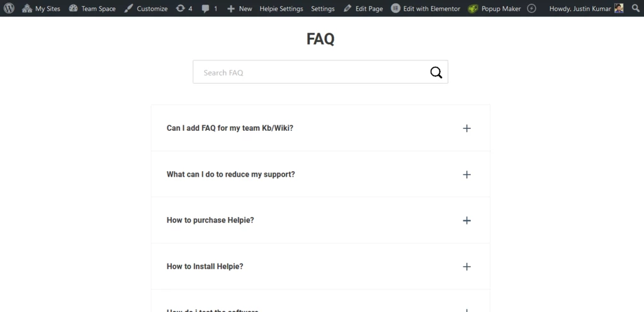Click the WordPress logo icon

coord(9,8)
